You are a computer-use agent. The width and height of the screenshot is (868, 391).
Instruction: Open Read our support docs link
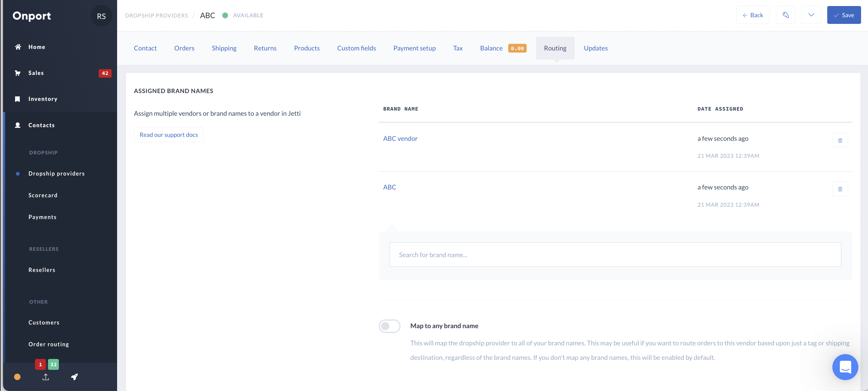click(x=169, y=134)
